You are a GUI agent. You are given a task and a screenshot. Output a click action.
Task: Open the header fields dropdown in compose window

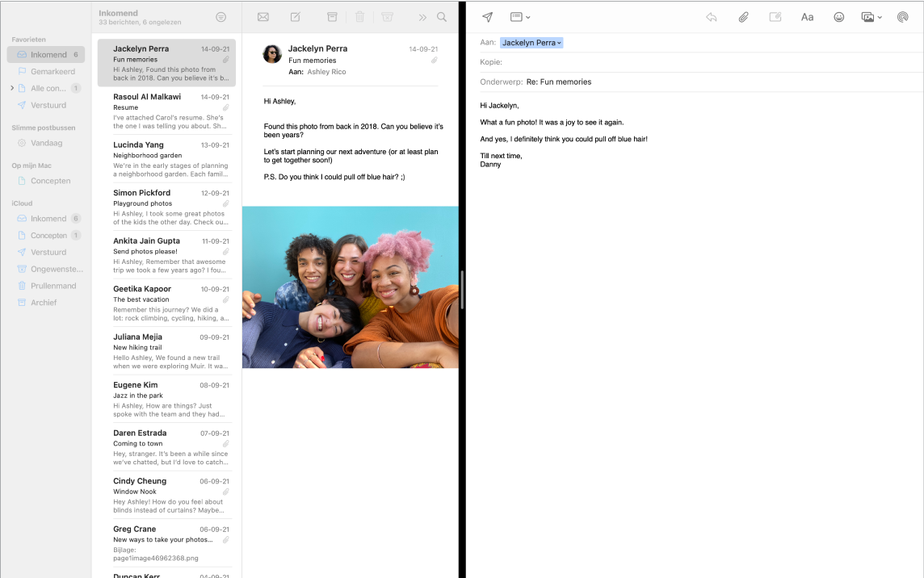[520, 16]
